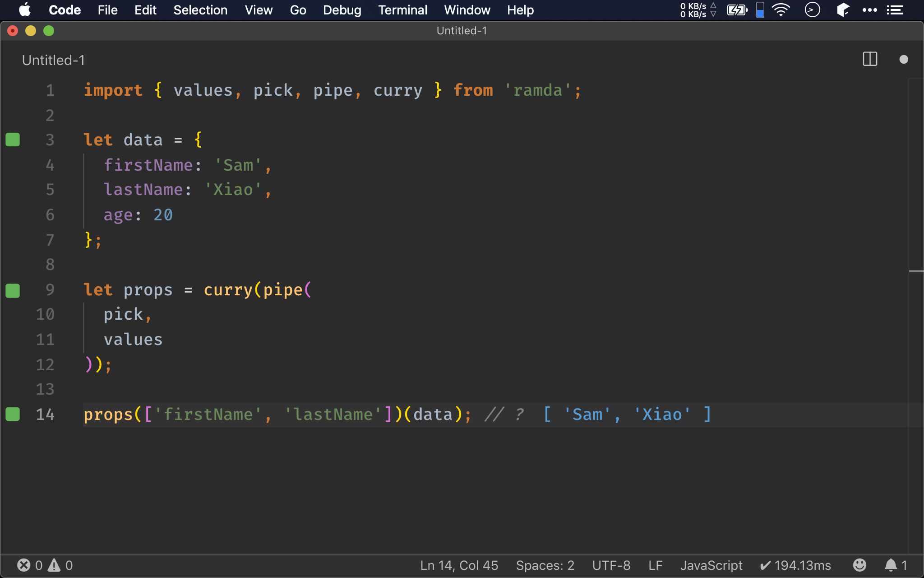Click Ln 14, Col 45 cursor position
Viewport: 924px width, 578px height.
click(459, 565)
